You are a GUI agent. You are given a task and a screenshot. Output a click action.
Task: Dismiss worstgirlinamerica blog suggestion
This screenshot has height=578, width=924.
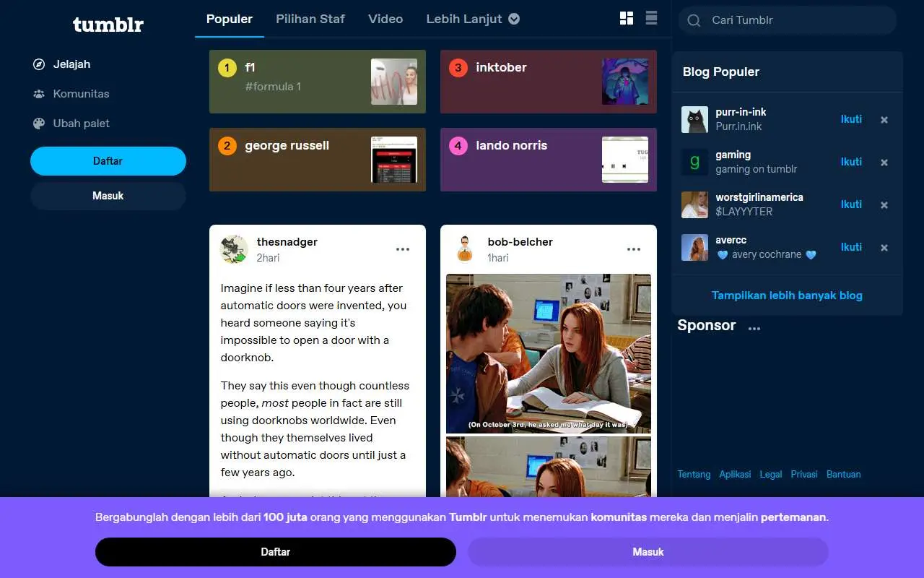pos(884,205)
